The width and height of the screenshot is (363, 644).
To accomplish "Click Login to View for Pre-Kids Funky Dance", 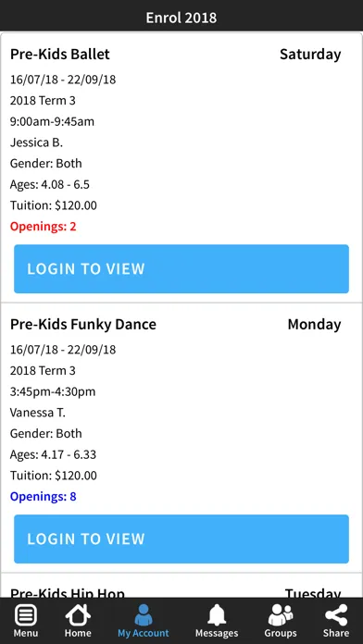I will [x=181, y=539].
